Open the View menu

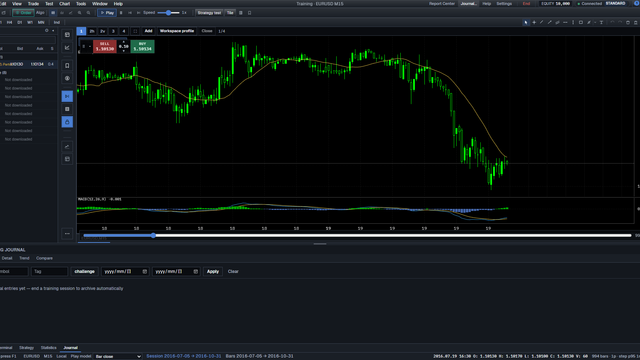pos(17,4)
